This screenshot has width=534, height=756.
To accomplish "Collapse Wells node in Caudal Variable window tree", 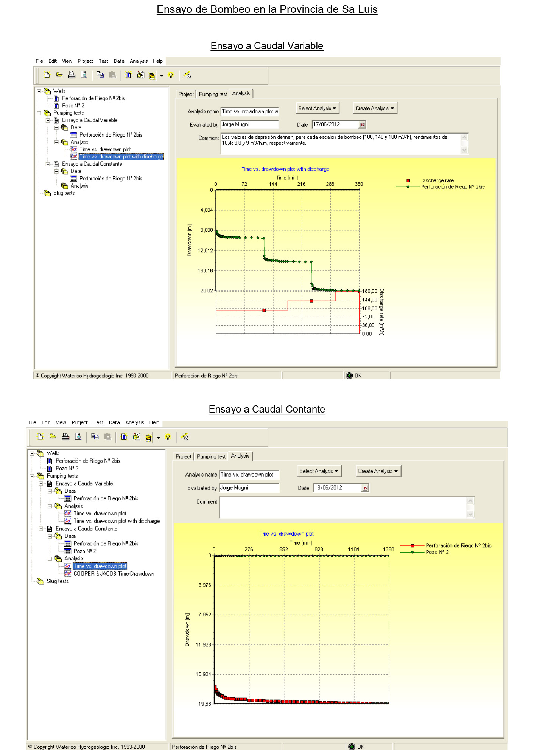I will 39,91.
